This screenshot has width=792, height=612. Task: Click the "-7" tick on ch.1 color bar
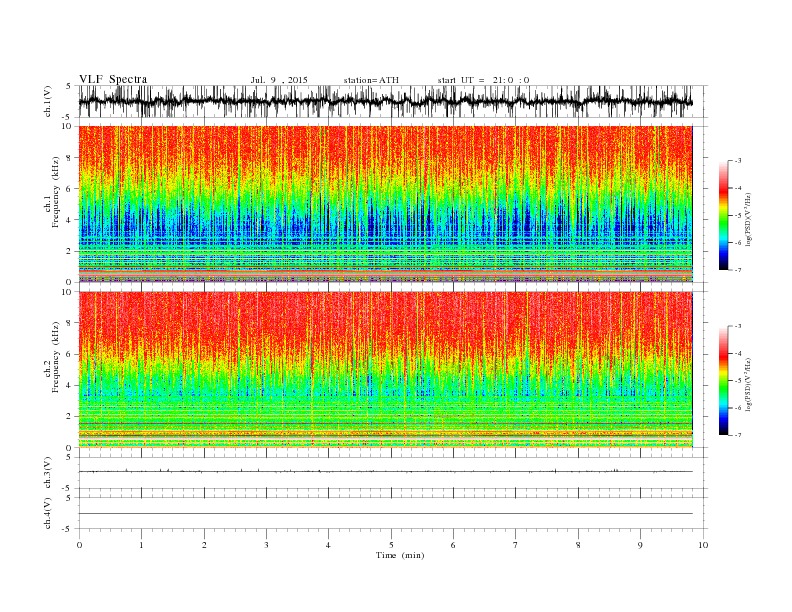pos(737,270)
